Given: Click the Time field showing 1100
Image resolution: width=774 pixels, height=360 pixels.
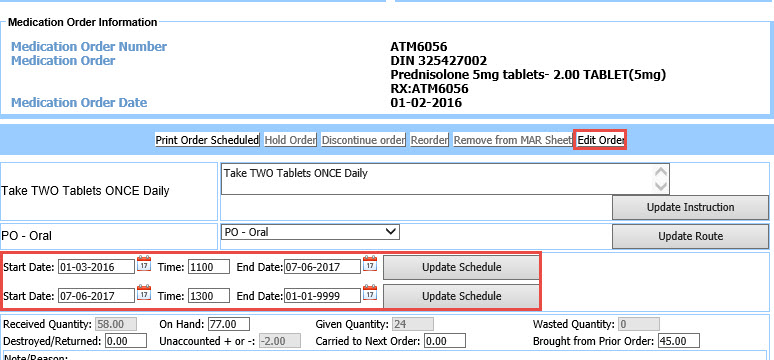Looking at the screenshot, I should [x=209, y=267].
